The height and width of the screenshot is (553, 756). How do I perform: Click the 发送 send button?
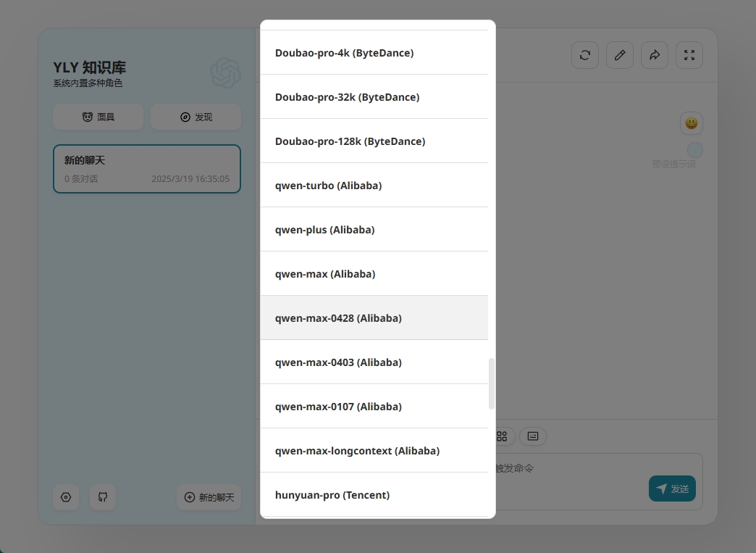[x=672, y=488]
